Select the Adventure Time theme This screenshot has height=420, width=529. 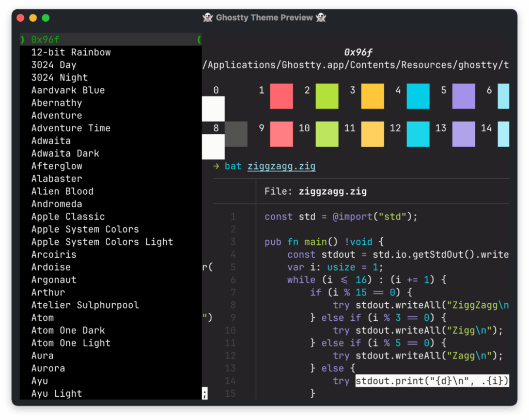point(71,128)
